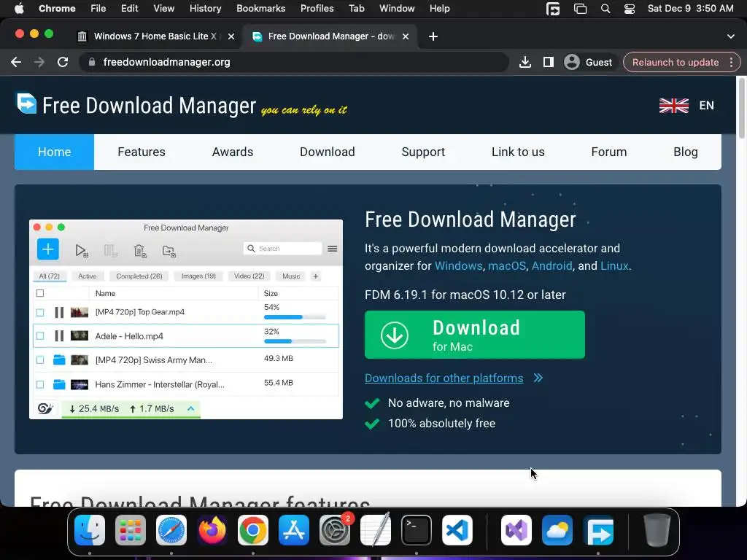The height and width of the screenshot is (560, 747).
Task: Click the double-chevron beside other platforms link
Action: [x=538, y=378]
